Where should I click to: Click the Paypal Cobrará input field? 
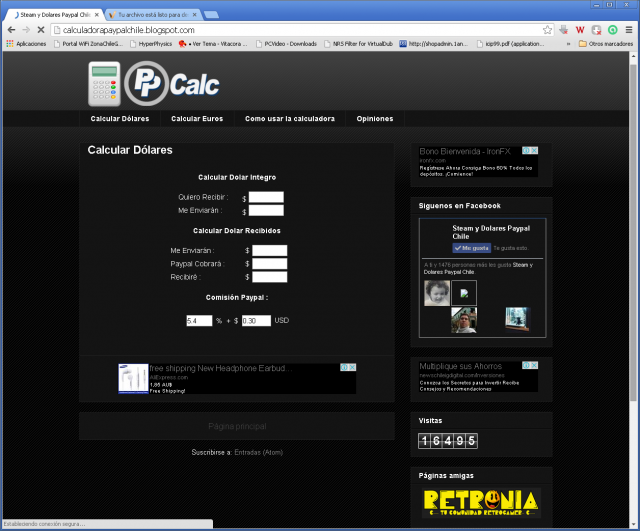269,264
